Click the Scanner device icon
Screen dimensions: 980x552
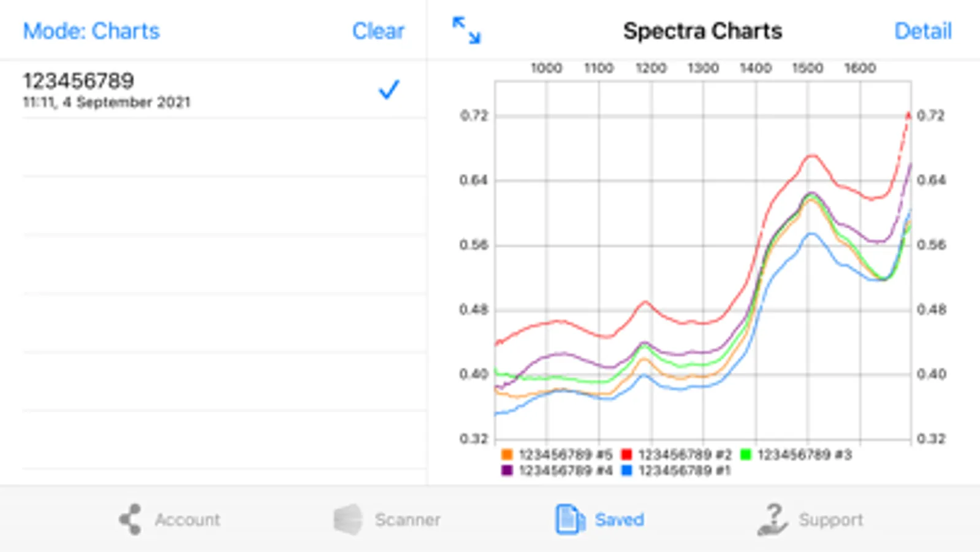[348, 519]
